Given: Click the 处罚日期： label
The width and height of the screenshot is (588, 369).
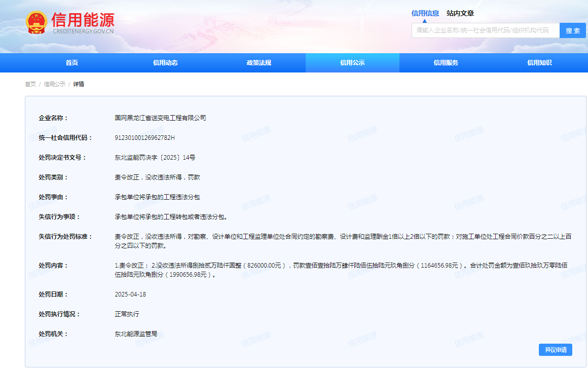Looking at the screenshot, I should click(53, 294).
